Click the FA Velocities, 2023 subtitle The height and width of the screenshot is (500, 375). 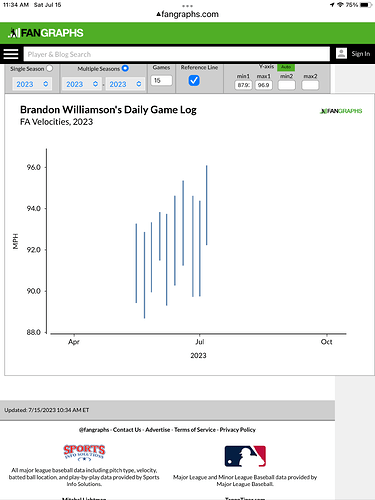click(x=56, y=122)
